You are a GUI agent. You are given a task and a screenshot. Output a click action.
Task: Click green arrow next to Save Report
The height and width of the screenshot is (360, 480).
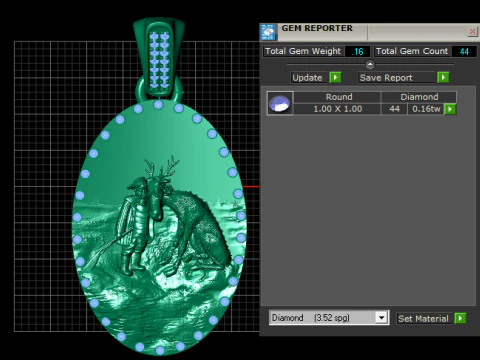pos(443,78)
